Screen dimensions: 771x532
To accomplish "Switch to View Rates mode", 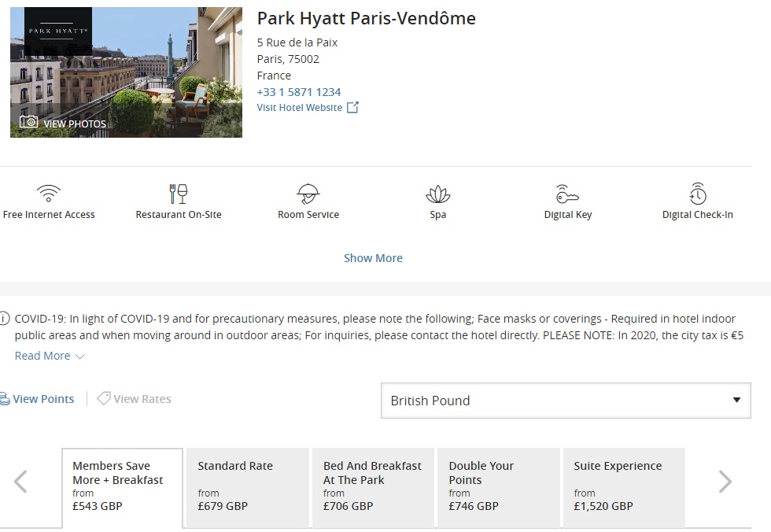I will (134, 399).
